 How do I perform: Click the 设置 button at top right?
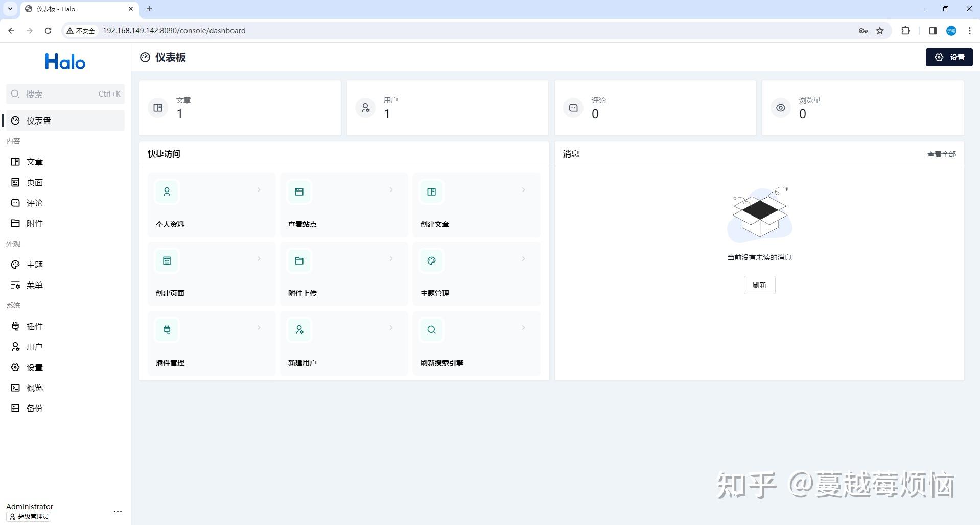click(948, 57)
